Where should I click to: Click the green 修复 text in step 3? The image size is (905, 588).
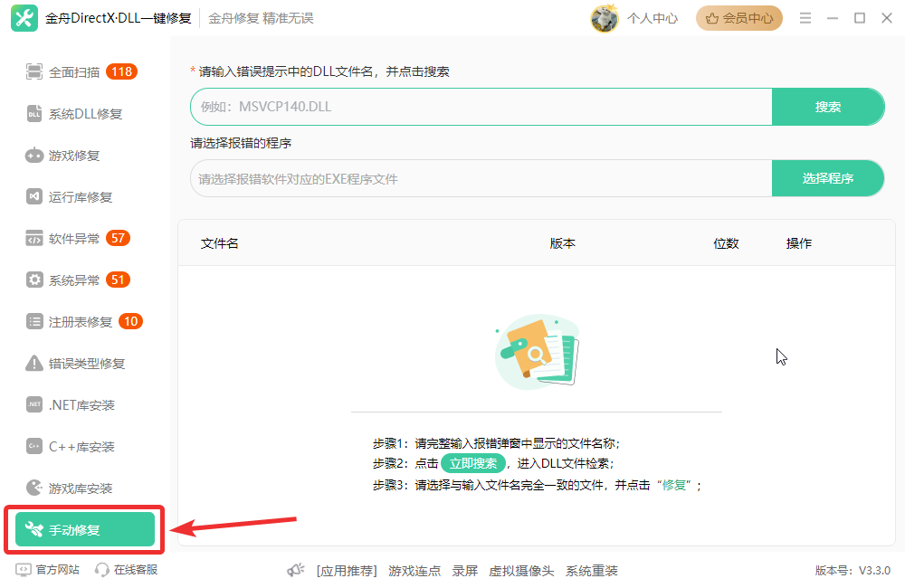coord(673,485)
